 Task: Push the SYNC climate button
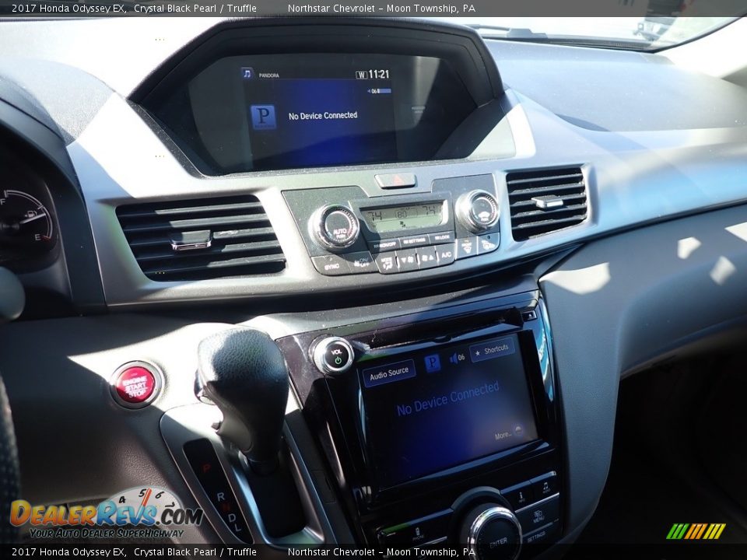pyautogui.click(x=331, y=266)
